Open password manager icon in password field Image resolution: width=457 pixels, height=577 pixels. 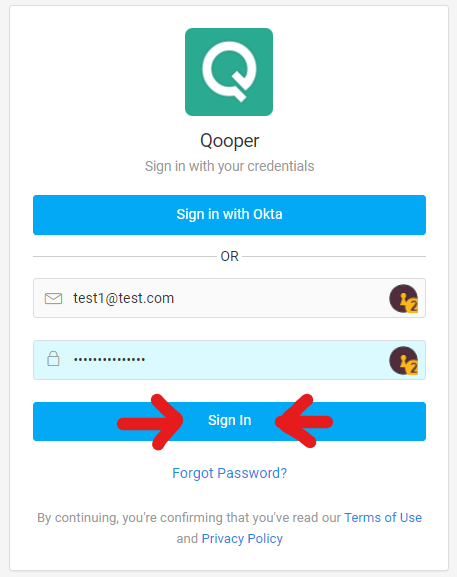coord(404,361)
